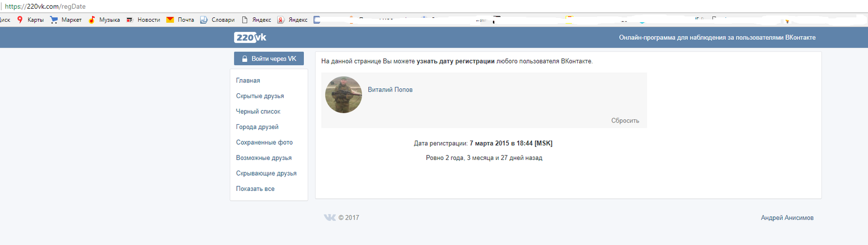
Task: Select Возможные друзья in sidebar
Action: 264,158
